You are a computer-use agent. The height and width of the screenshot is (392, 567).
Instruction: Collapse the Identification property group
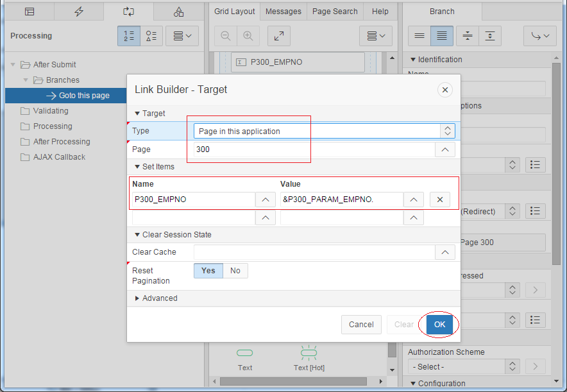[413, 60]
